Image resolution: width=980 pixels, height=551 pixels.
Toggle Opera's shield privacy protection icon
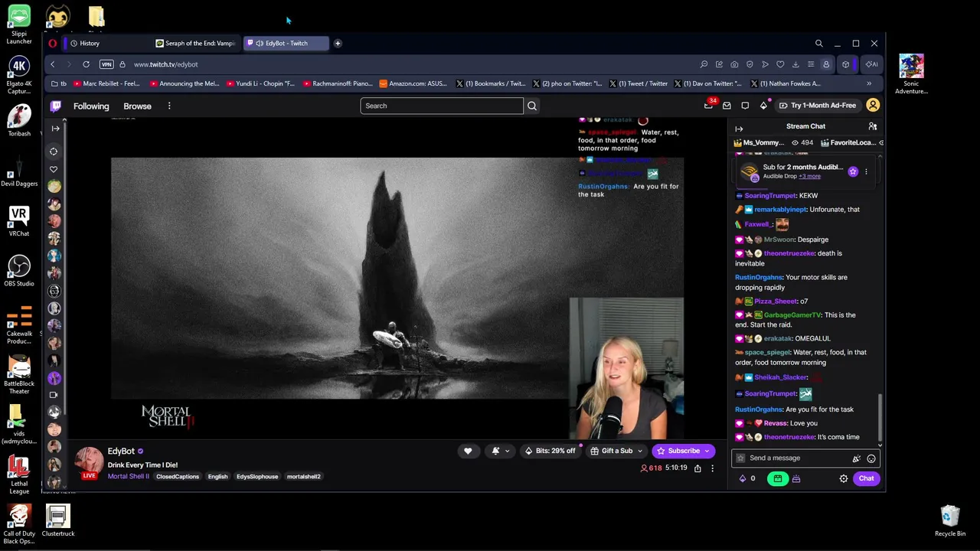point(750,64)
